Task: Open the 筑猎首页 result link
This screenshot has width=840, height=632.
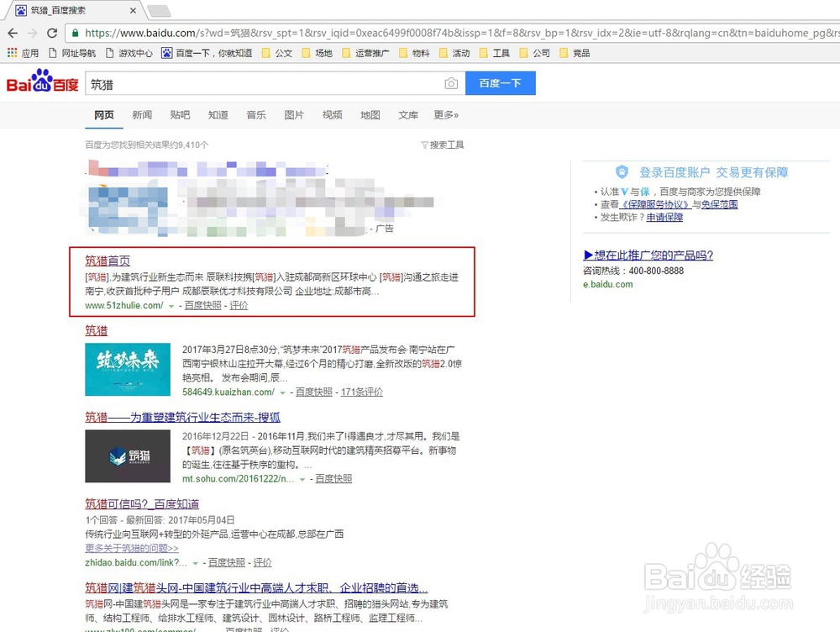Action: pos(108,261)
